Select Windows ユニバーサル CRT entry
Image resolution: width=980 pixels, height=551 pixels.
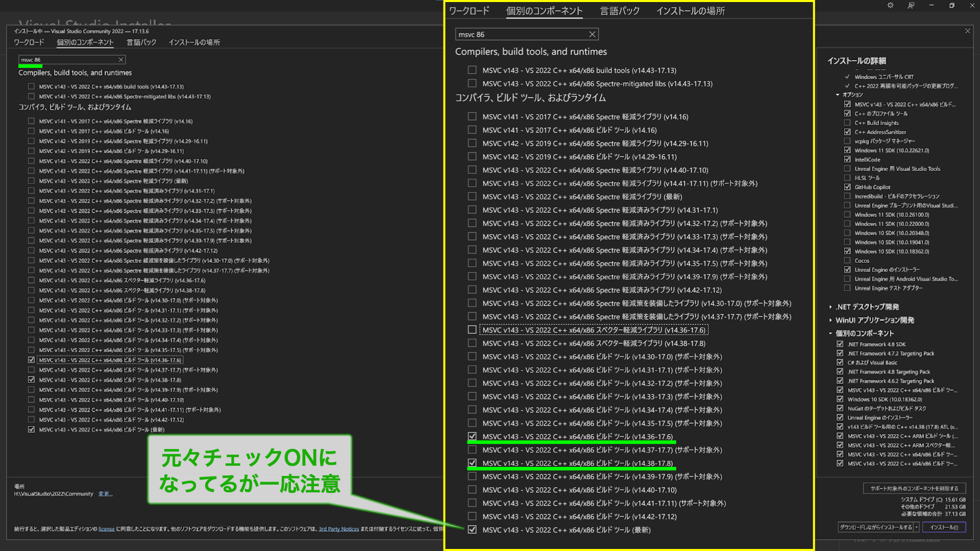pyautogui.click(x=884, y=77)
